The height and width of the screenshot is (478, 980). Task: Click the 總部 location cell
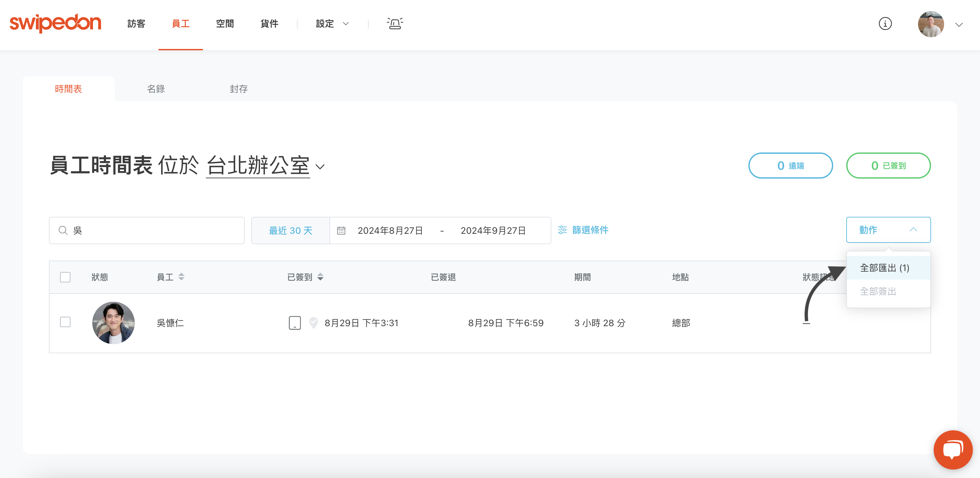click(x=681, y=323)
